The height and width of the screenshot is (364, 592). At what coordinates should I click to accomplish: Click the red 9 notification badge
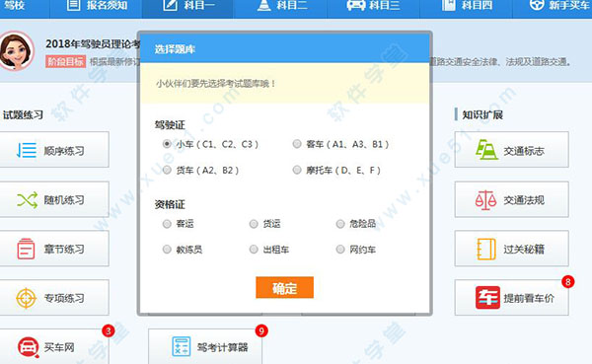coord(261,331)
